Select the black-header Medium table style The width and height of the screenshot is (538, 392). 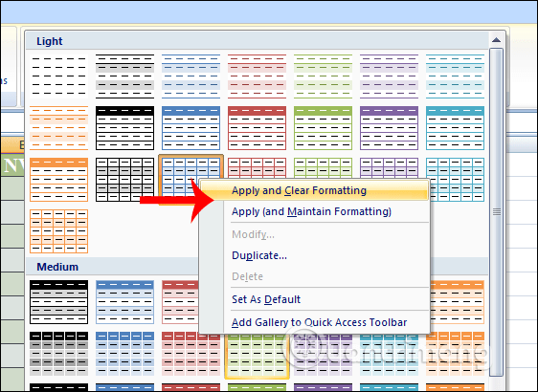coord(58,302)
